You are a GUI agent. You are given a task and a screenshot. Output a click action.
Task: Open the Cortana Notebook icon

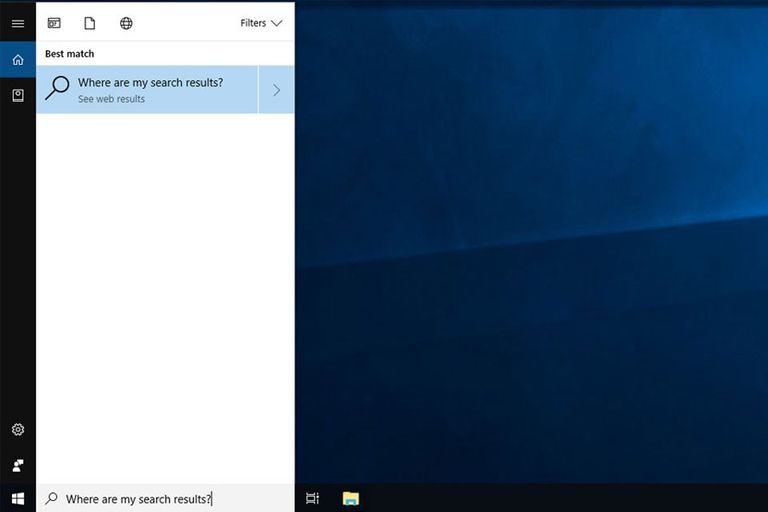pyautogui.click(x=18, y=96)
